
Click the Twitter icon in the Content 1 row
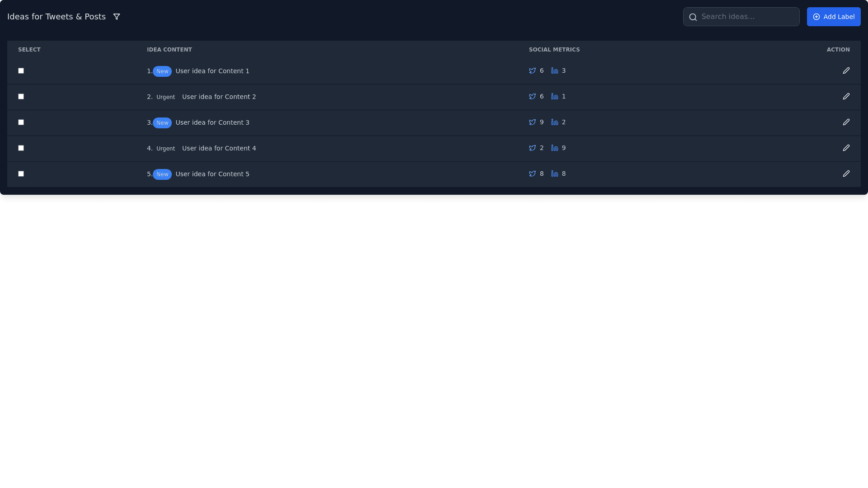click(x=532, y=71)
